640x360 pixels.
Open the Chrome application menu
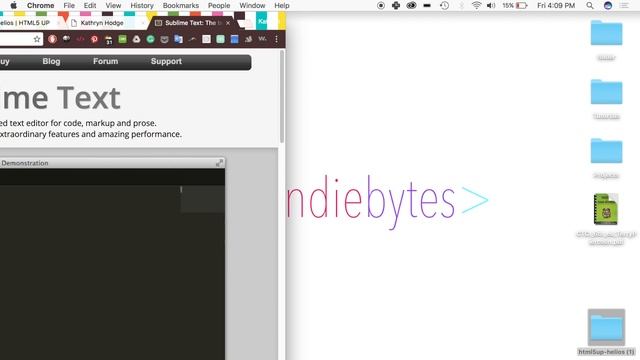pyautogui.click(x=40, y=5)
